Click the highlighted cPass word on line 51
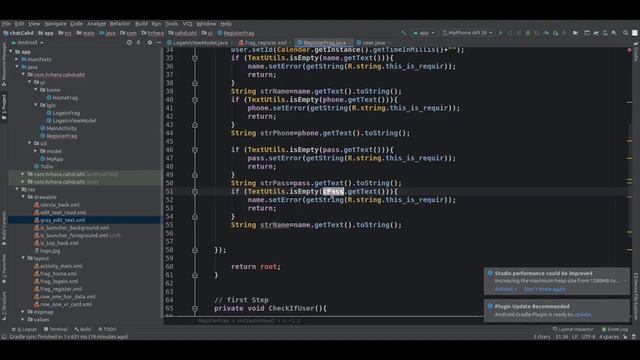This screenshot has height=360, width=640. pyautogui.click(x=333, y=191)
